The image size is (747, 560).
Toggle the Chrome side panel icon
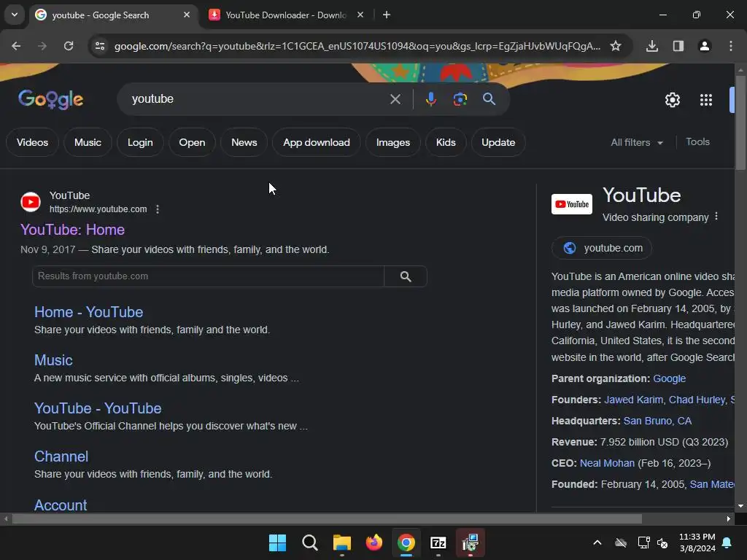coord(678,46)
